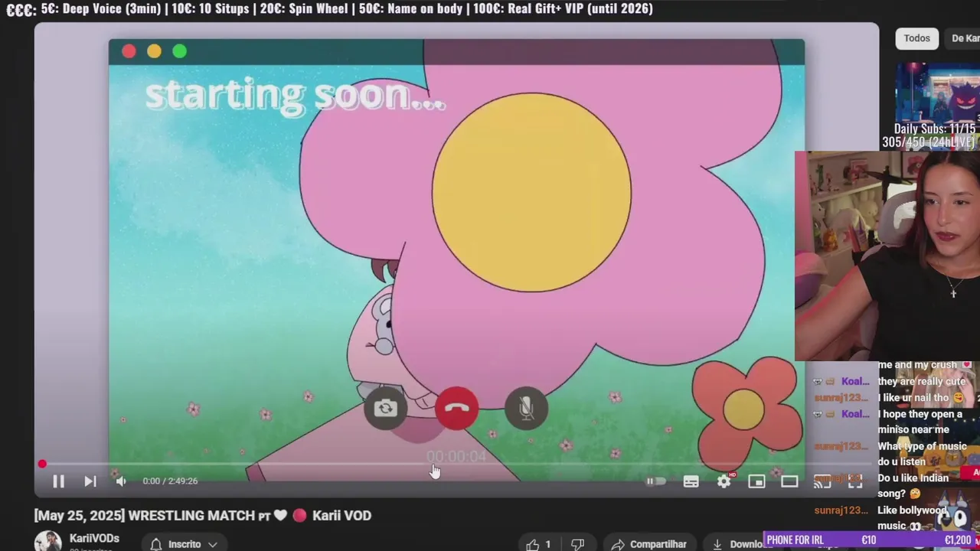Open the Inscrito subscription dropdown
Viewport: 980px width, 551px height.
click(x=184, y=544)
